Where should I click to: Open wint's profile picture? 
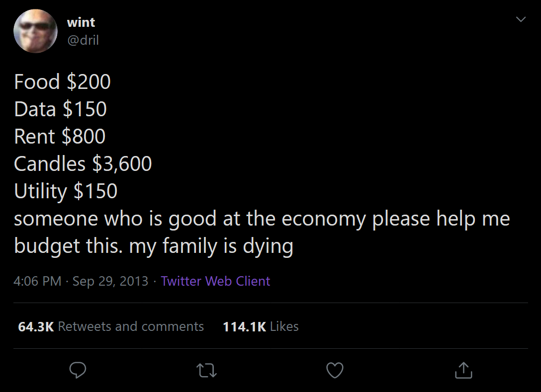pos(35,31)
